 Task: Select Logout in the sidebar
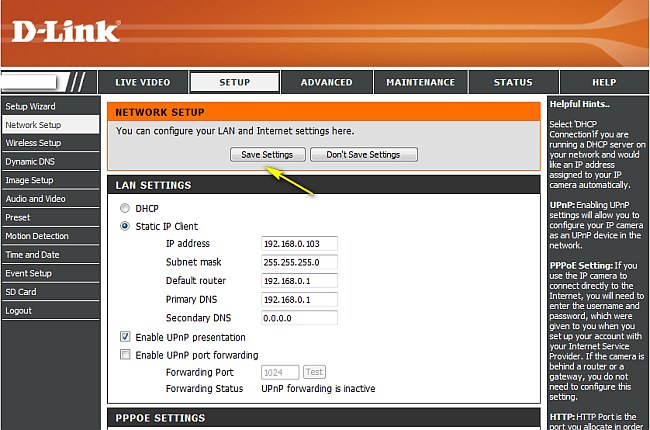pyautogui.click(x=19, y=310)
